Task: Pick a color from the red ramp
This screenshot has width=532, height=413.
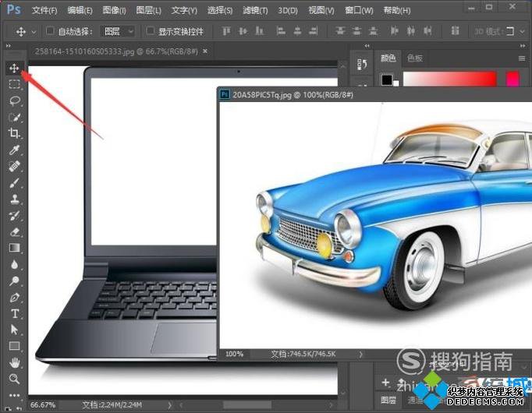Action: tap(450, 79)
